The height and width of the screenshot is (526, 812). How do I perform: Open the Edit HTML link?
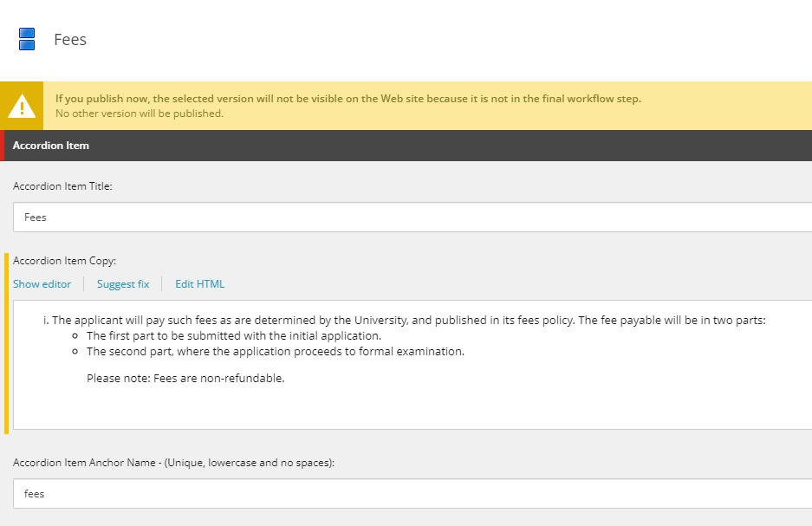click(x=200, y=283)
